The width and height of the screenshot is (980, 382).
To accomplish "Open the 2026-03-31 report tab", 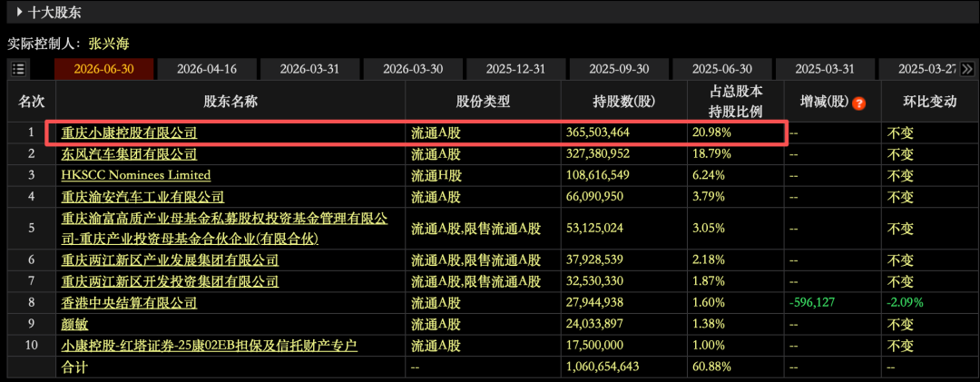I will click(310, 69).
